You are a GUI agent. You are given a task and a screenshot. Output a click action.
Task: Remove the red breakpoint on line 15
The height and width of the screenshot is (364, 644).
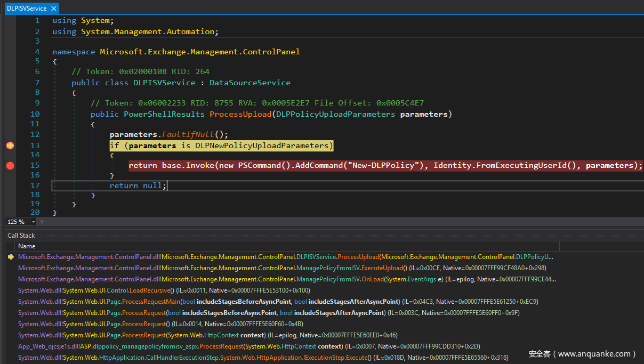[10, 166]
